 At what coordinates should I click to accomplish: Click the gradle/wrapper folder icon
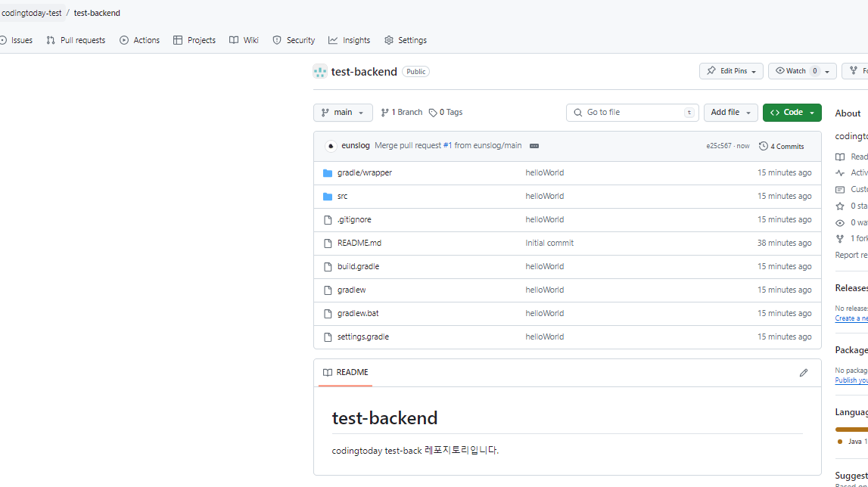[328, 173]
